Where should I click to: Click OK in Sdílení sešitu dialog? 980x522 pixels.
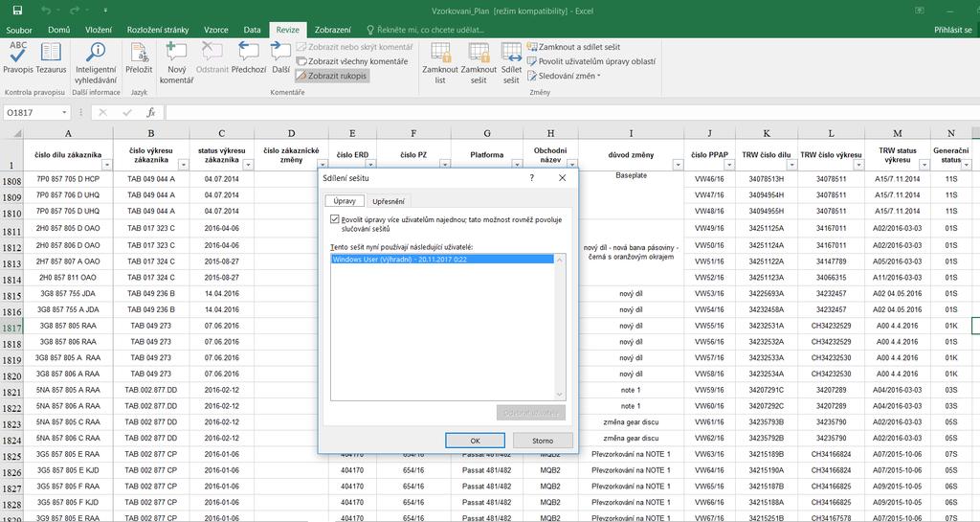(x=475, y=440)
